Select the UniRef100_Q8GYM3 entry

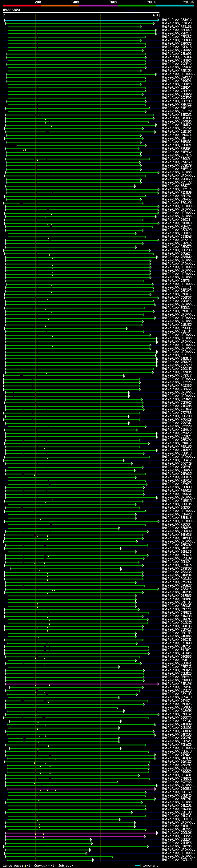click(177, 101)
